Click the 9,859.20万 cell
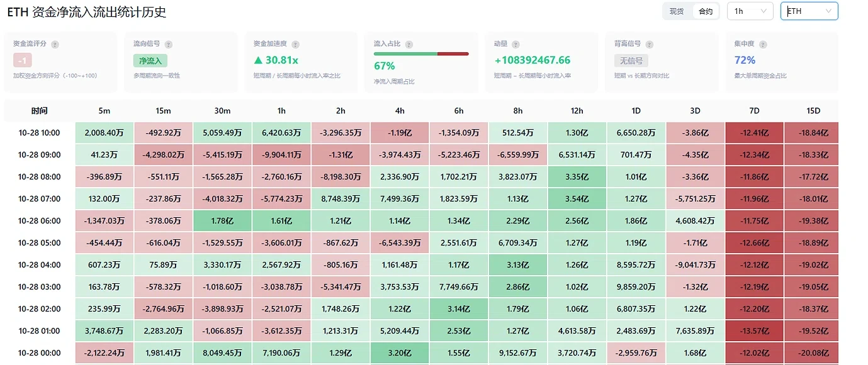Screen dimensions: 868x365 click(x=636, y=287)
